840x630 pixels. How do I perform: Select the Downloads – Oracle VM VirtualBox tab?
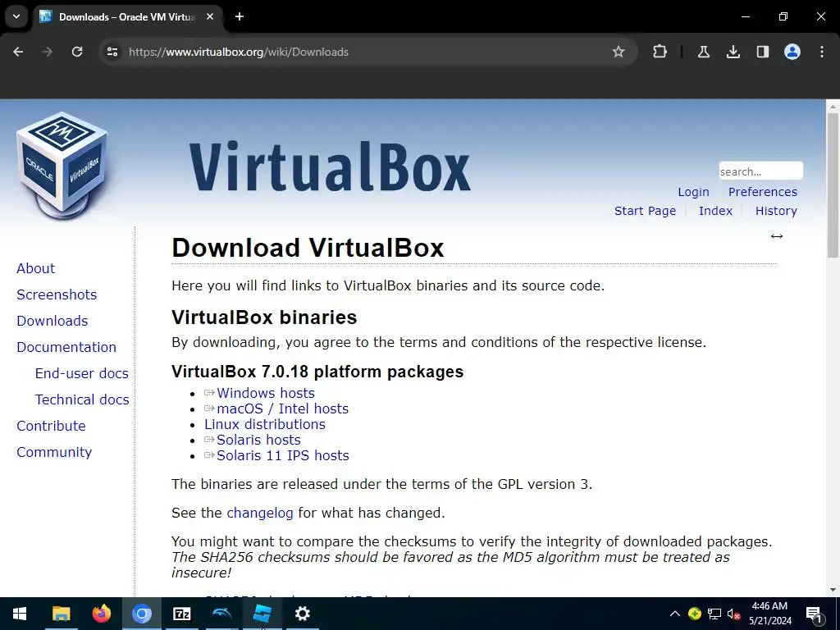point(127,16)
